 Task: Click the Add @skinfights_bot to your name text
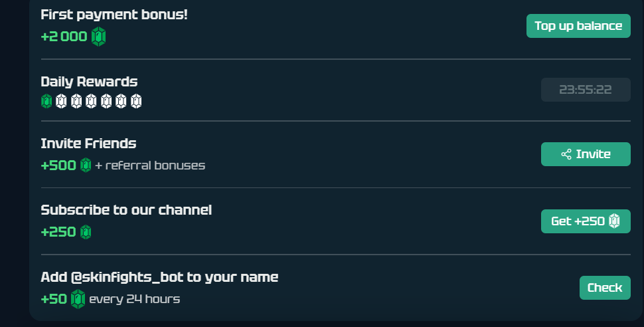click(x=159, y=277)
